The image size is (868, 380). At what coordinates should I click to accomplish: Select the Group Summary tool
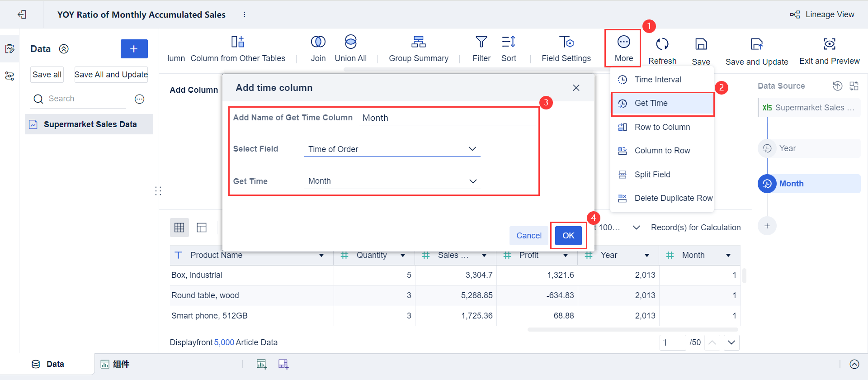tap(418, 43)
